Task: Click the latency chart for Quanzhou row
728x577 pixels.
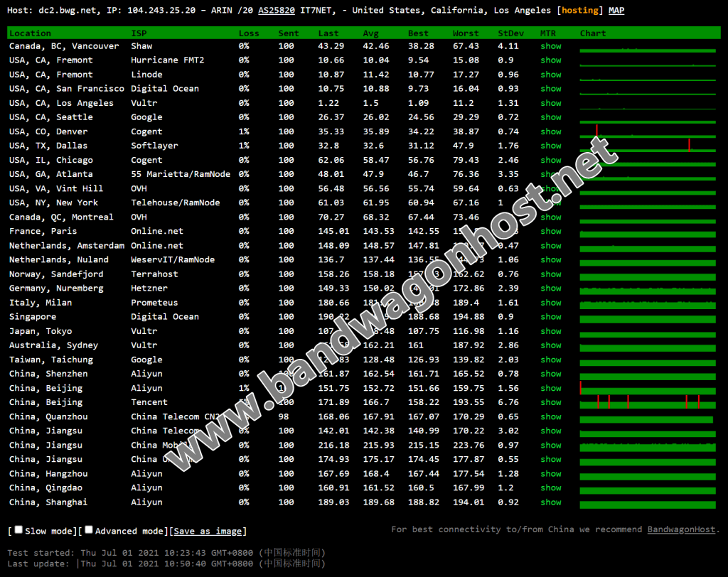Action: (x=646, y=419)
